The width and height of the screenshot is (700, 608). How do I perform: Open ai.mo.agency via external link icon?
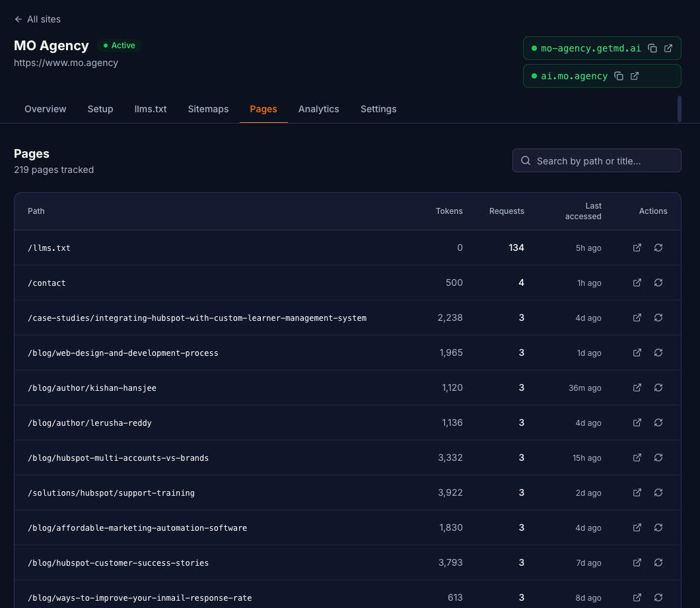point(635,75)
